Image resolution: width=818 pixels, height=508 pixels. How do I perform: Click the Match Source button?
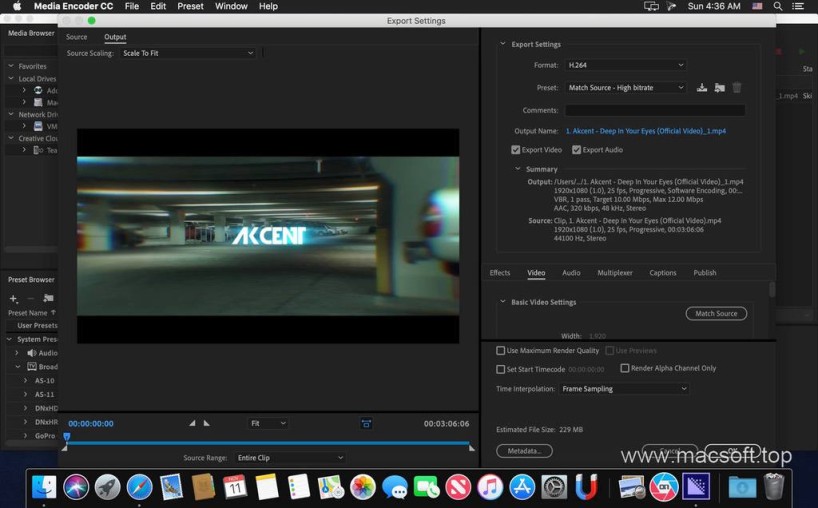716,314
